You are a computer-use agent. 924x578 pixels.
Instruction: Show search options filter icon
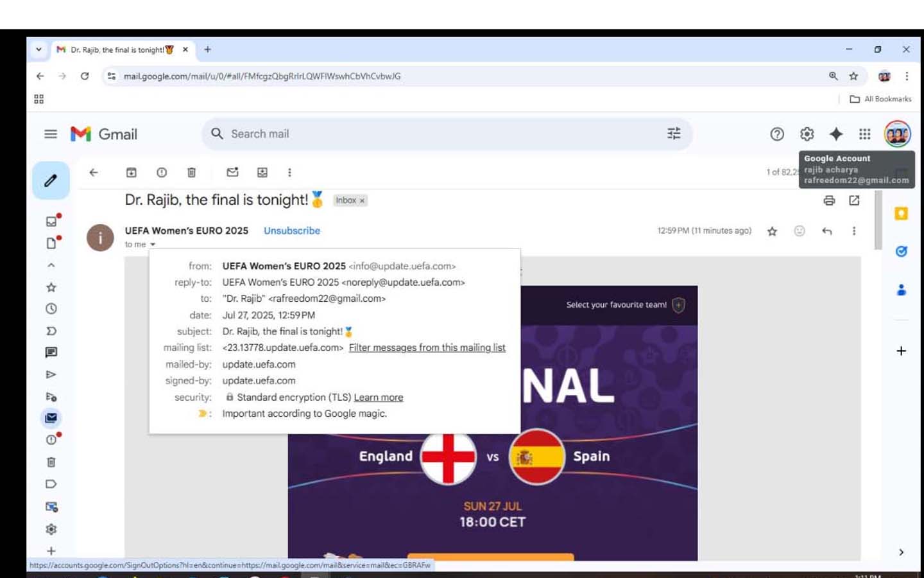tap(674, 134)
